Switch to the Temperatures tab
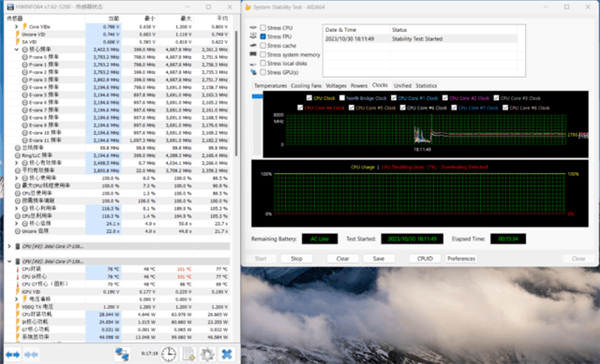The height and width of the screenshot is (364, 600). [x=270, y=86]
